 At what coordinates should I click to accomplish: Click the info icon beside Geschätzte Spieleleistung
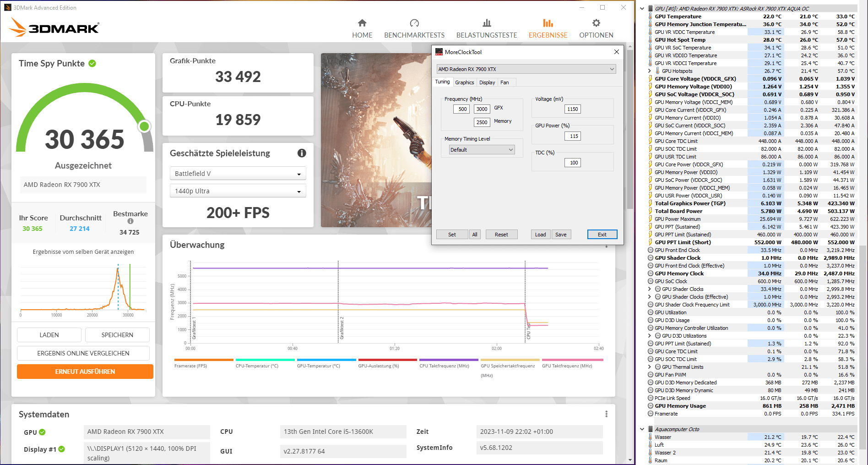302,153
